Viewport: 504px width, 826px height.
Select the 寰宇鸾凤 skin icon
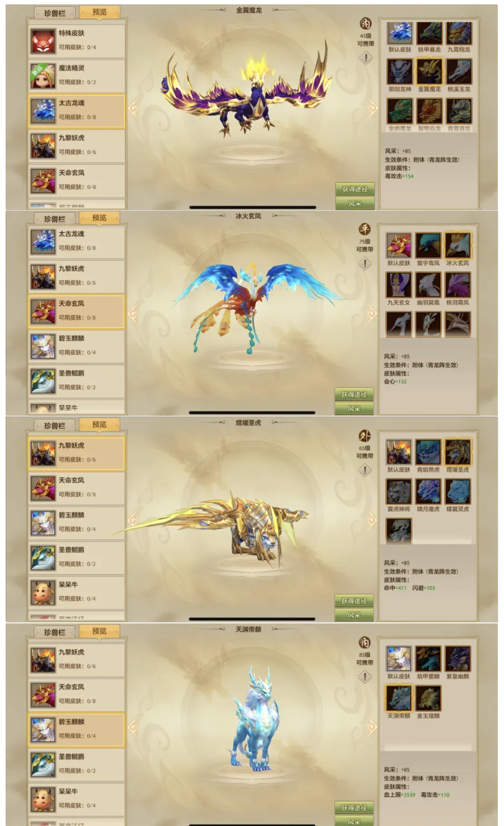(x=429, y=246)
